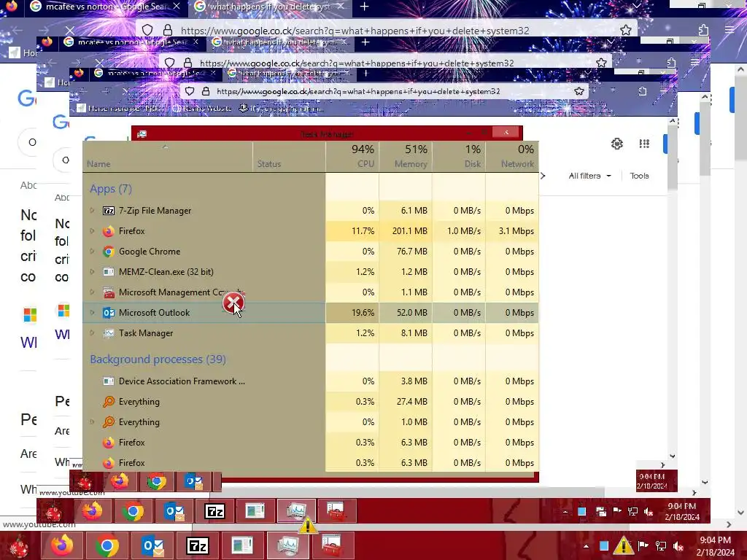Open hamburger menu in outermost Firefox window
This screenshot has width=747, height=560.
tap(729, 30)
